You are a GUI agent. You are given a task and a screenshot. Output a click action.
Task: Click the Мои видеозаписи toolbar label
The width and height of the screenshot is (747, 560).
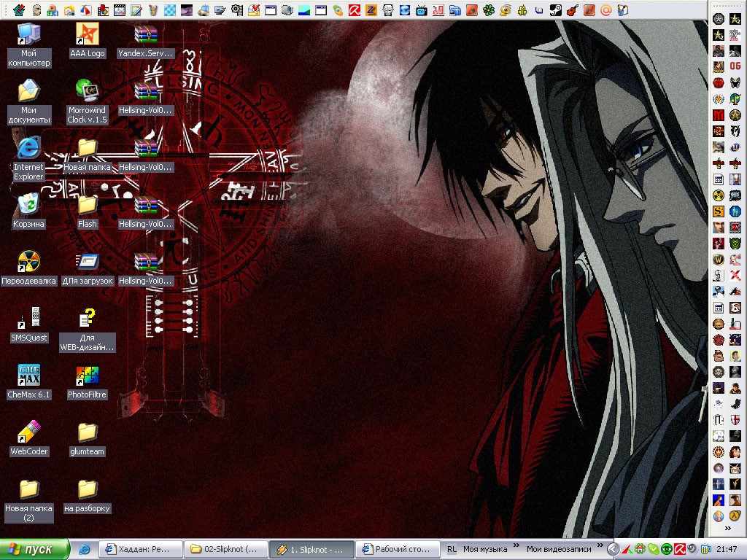[x=558, y=550]
